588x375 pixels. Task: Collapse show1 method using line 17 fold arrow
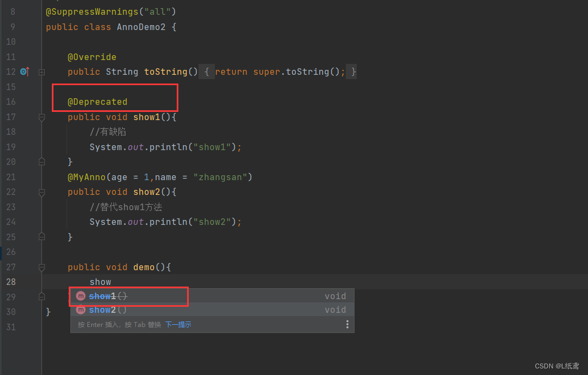click(x=42, y=116)
